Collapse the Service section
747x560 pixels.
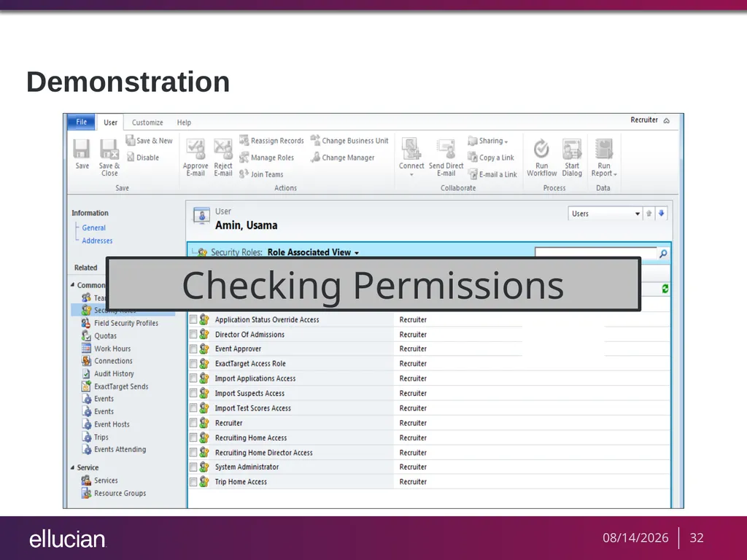[x=73, y=467]
